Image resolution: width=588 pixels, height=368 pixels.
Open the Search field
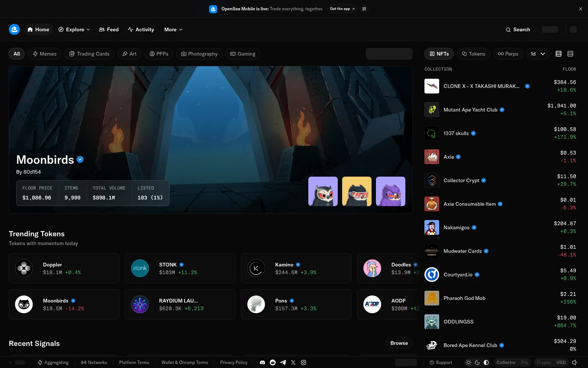518,29
